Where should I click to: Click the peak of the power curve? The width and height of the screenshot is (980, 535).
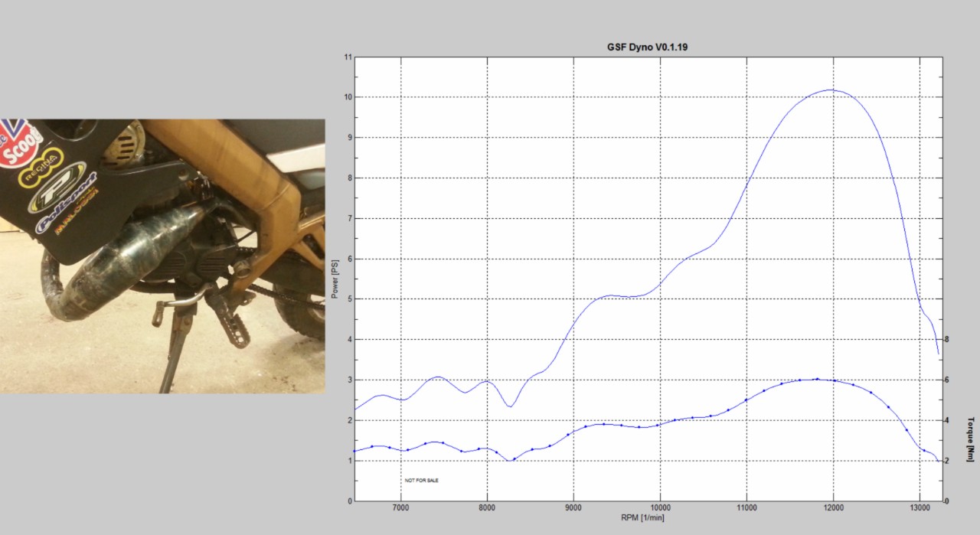[x=831, y=90]
